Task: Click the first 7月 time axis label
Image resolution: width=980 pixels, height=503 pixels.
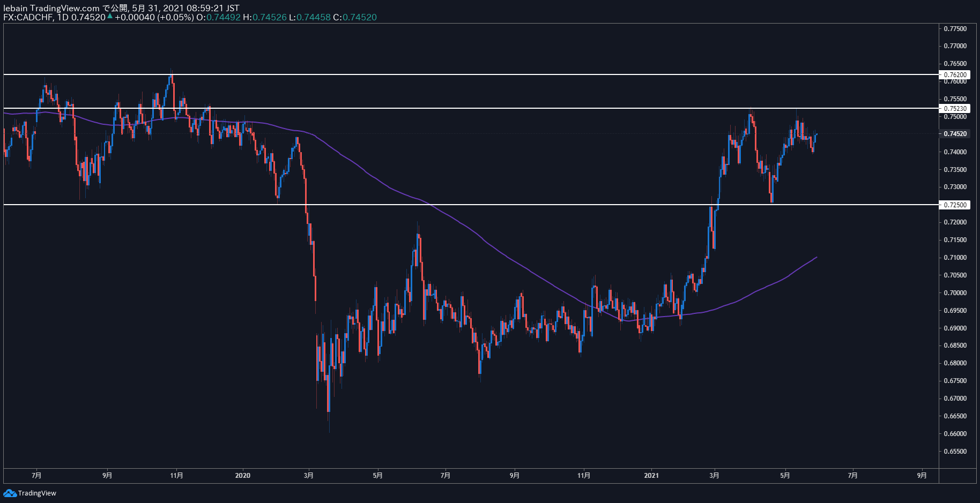Action: (36, 475)
